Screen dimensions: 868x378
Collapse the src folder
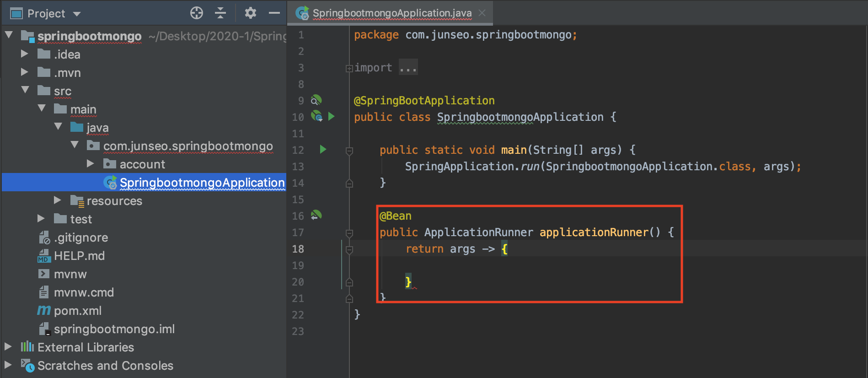[x=25, y=90]
